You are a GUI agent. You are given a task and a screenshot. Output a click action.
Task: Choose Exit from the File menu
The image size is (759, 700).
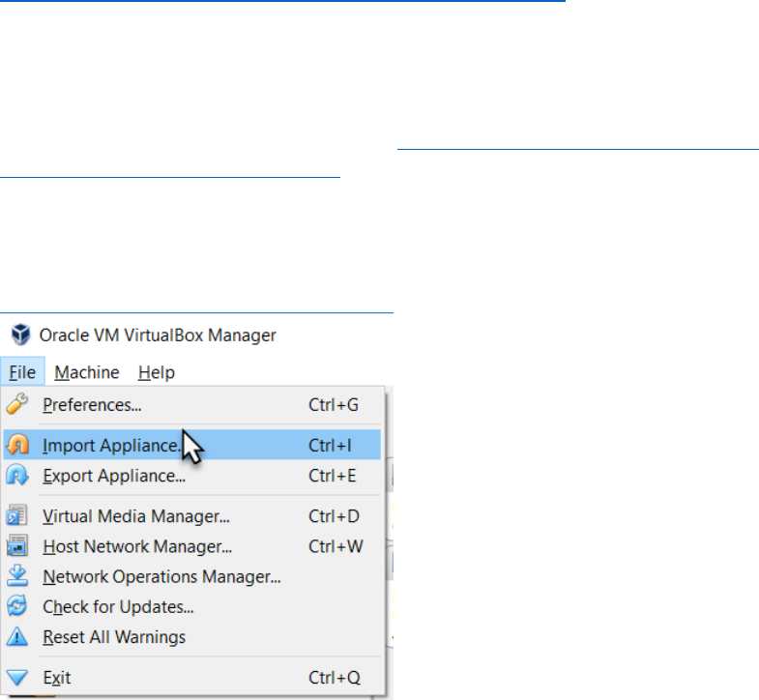pos(192,677)
